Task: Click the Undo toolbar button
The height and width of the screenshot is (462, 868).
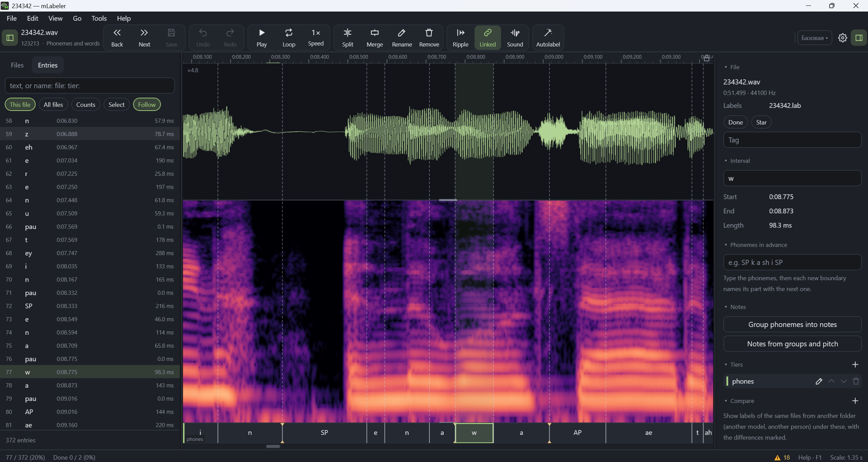Action: (203, 38)
